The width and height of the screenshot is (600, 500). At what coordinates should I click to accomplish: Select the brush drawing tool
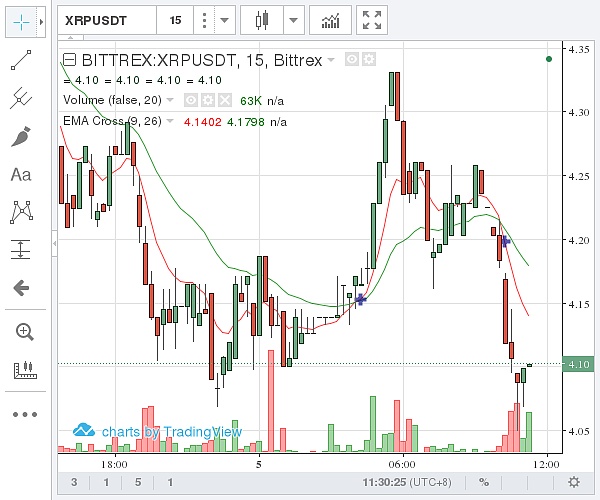(21, 137)
